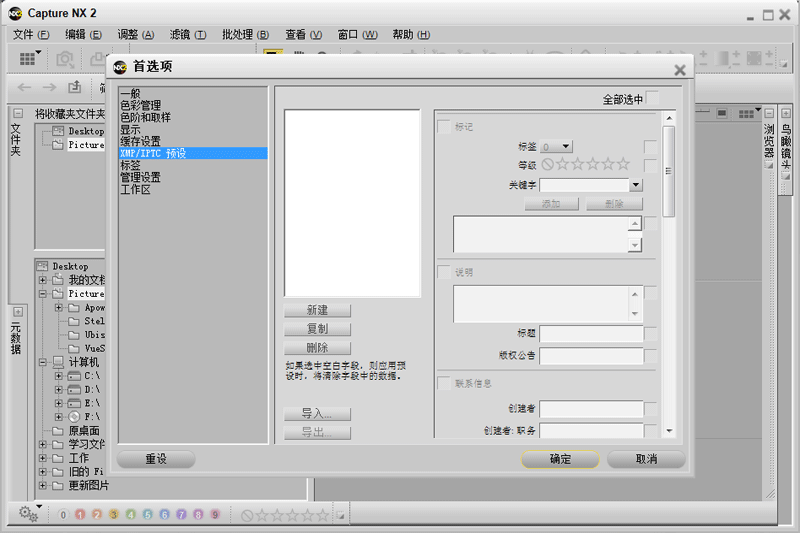Expand the 更新图片 folder node
This screenshot has height=533, width=800.
[43, 486]
